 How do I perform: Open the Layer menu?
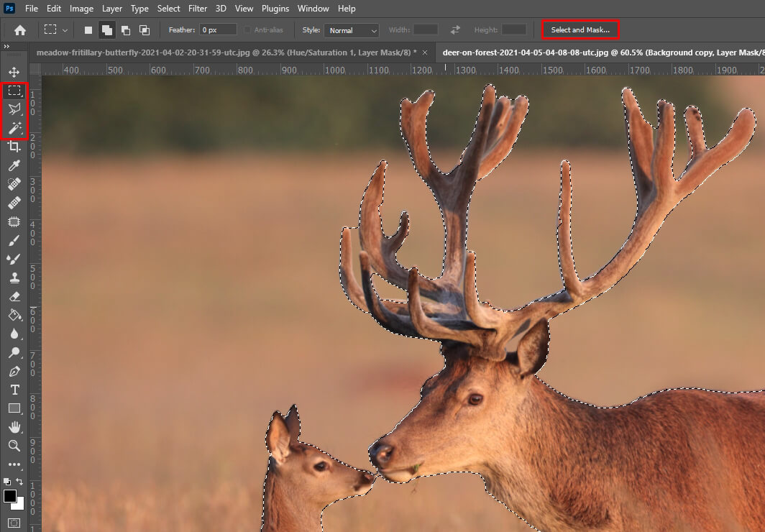(x=112, y=9)
